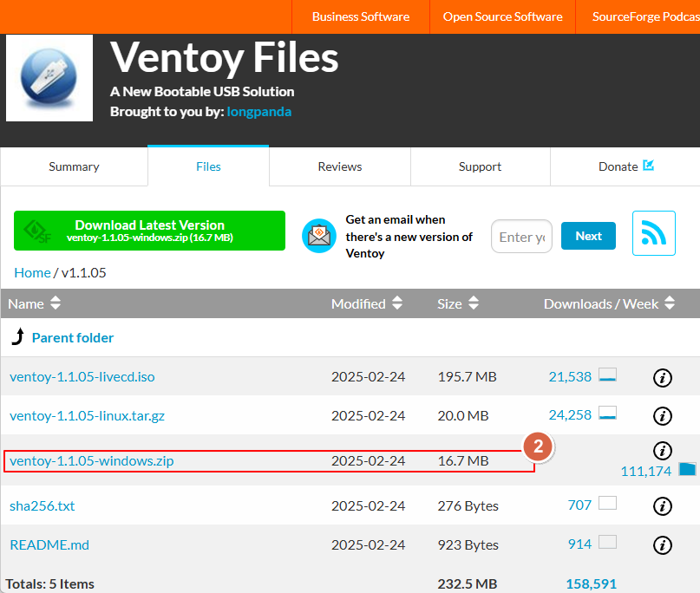The height and width of the screenshot is (593, 700).
Task: Open Business Software menu
Action: pyautogui.click(x=361, y=16)
